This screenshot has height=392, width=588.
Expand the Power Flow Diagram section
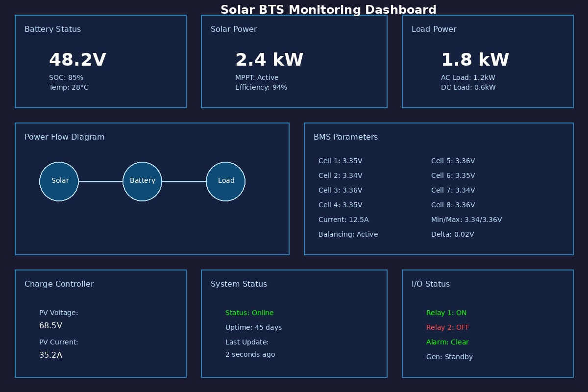64,137
